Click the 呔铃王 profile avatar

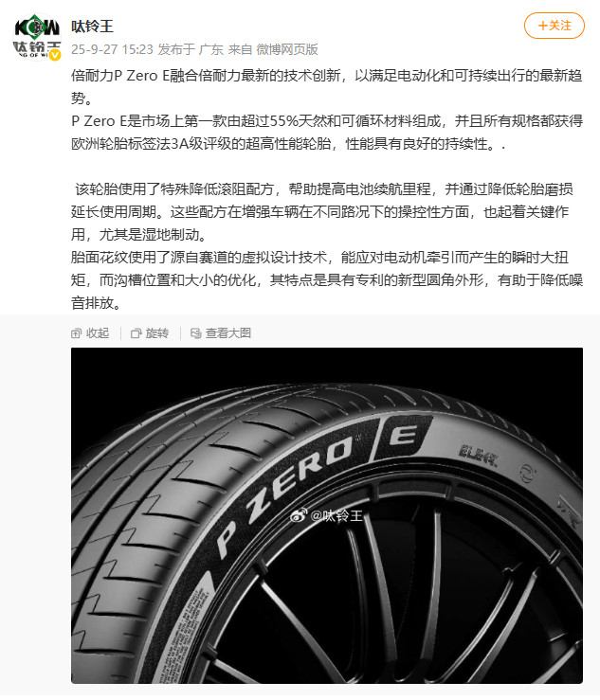pyautogui.click(x=36, y=36)
